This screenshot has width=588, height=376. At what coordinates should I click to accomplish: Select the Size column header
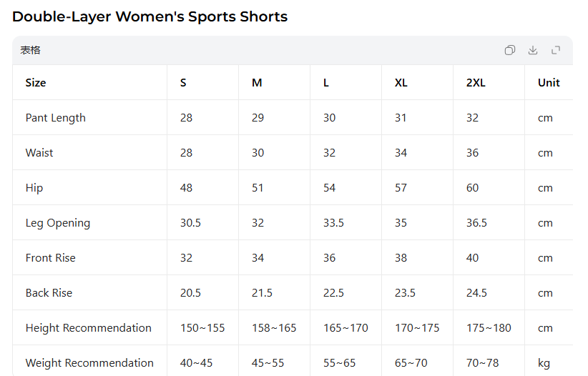point(36,83)
